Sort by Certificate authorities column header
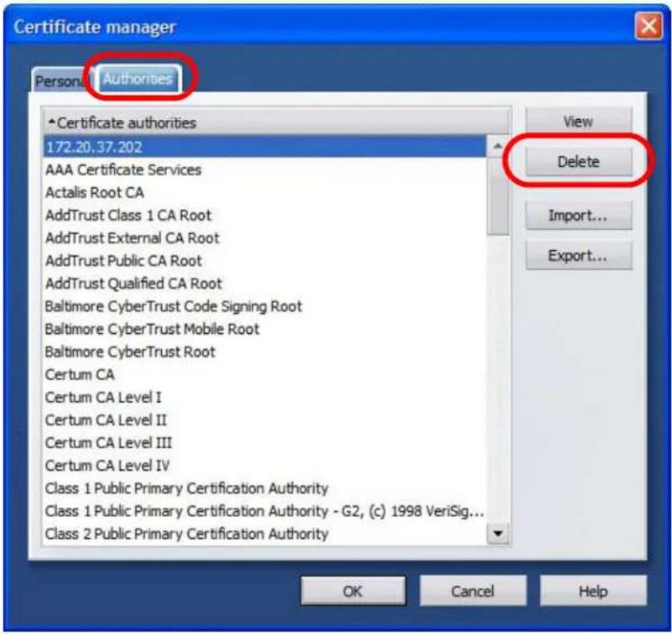672x635 pixels. (276, 122)
